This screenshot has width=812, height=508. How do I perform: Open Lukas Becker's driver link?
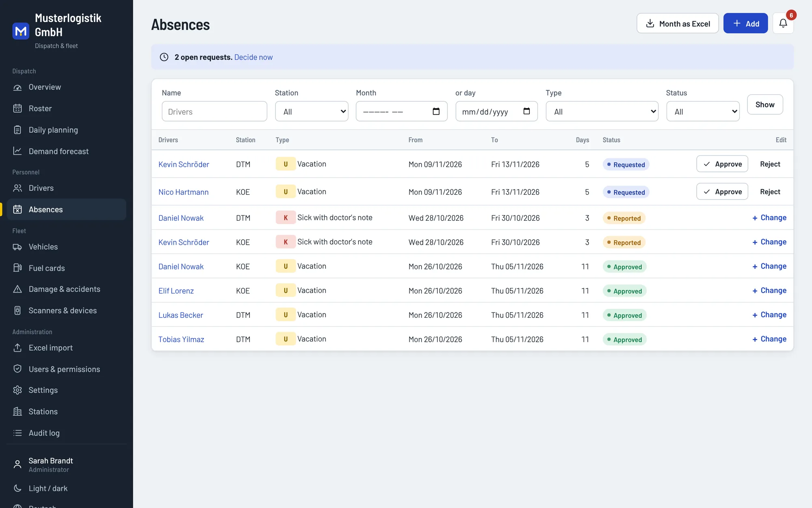[x=181, y=315]
